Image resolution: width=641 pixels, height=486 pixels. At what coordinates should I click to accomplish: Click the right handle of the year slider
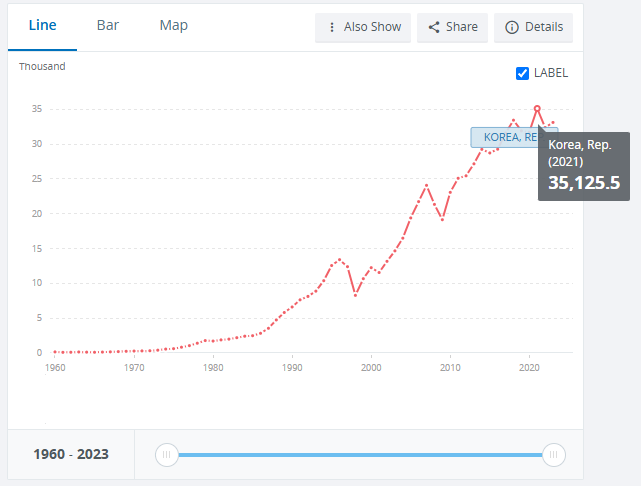click(x=553, y=455)
